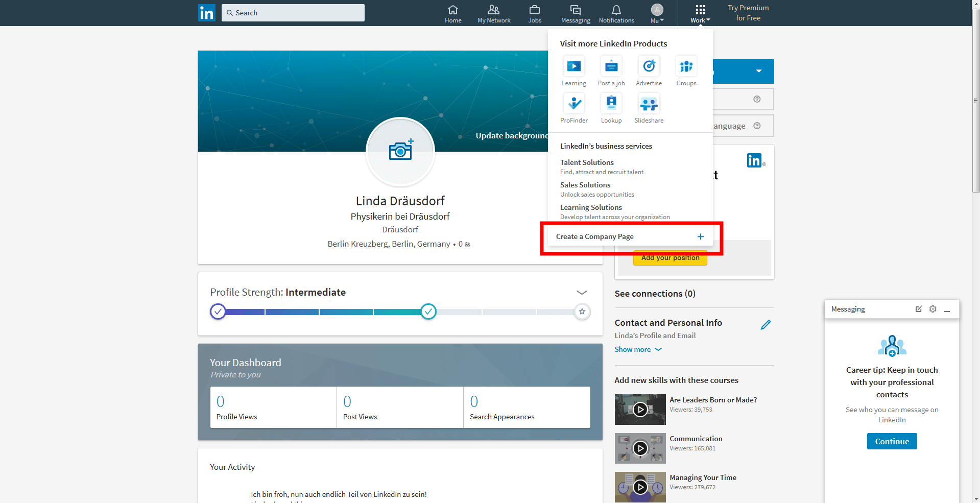Click Are Leaders Born or Made? title
This screenshot has height=503, width=980.
pos(713,400)
